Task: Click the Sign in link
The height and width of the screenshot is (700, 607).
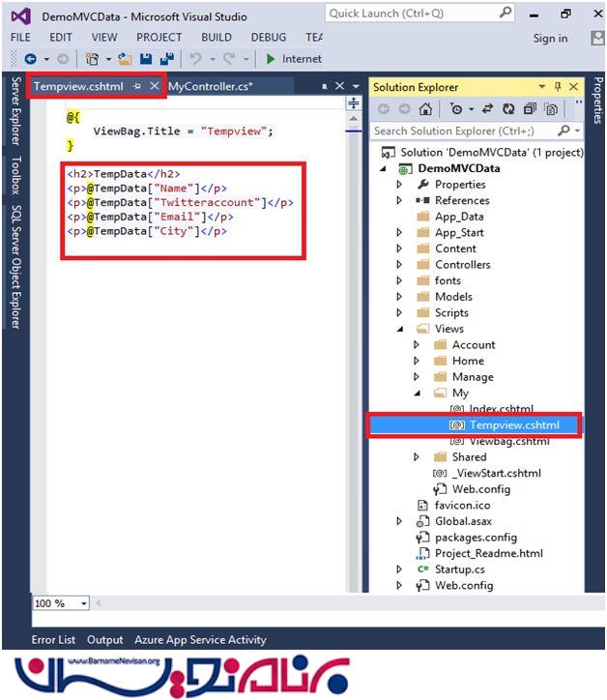Action: click(550, 38)
